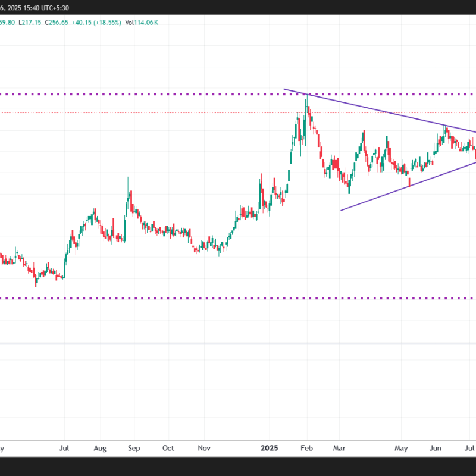The height and width of the screenshot is (476, 476).
Task: Click the bold 2025 year label
Action: [x=271, y=447]
